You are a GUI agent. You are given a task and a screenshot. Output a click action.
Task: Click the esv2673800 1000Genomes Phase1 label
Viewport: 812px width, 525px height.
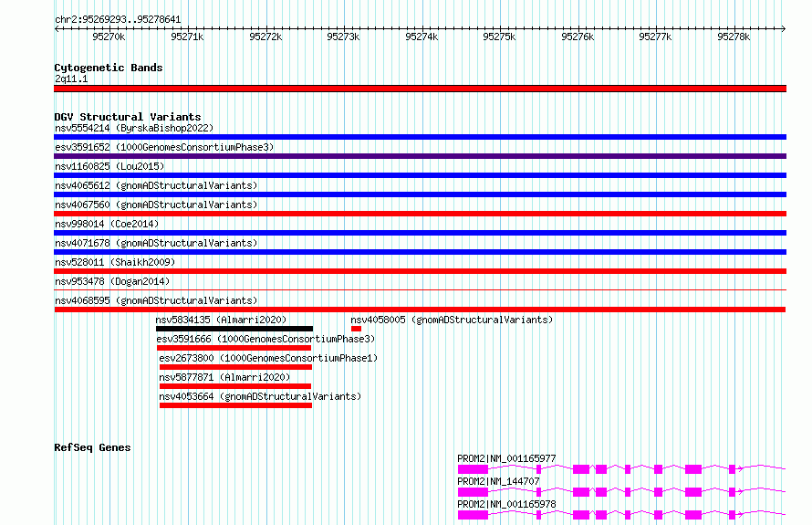point(268,358)
